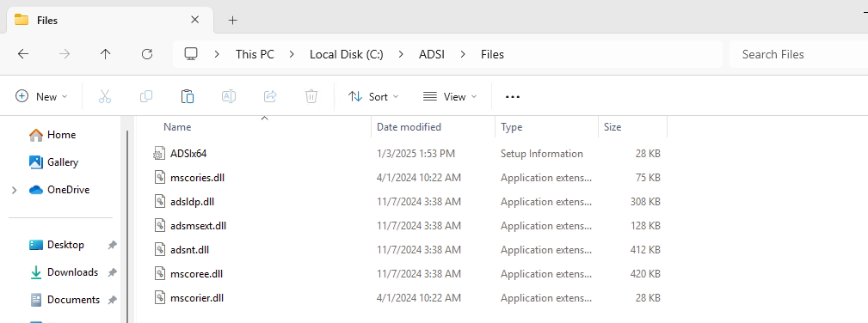Open the Sort dropdown
The height and width of the screenshot is (323, 868).
coord(373,96)
